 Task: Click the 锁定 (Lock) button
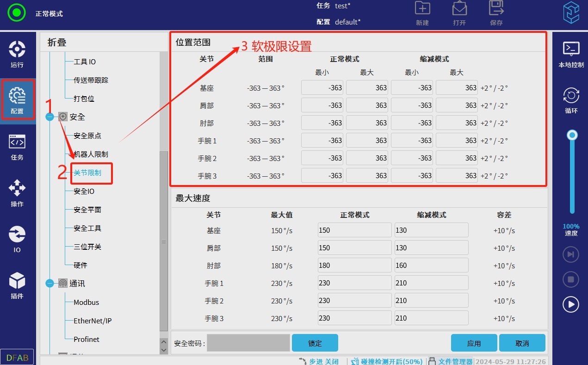point(315,343)
